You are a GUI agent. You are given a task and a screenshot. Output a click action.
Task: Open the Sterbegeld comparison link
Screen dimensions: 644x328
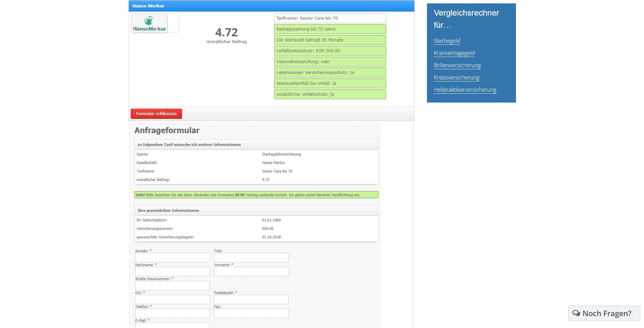pyautogui.click(x=447, y=41)
